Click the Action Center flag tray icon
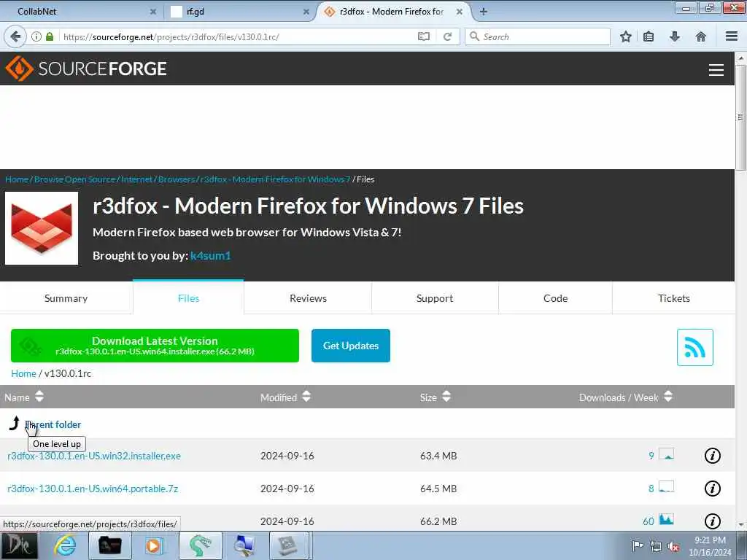The height and width of the screenshot is (560, 747). pos(637,545)
